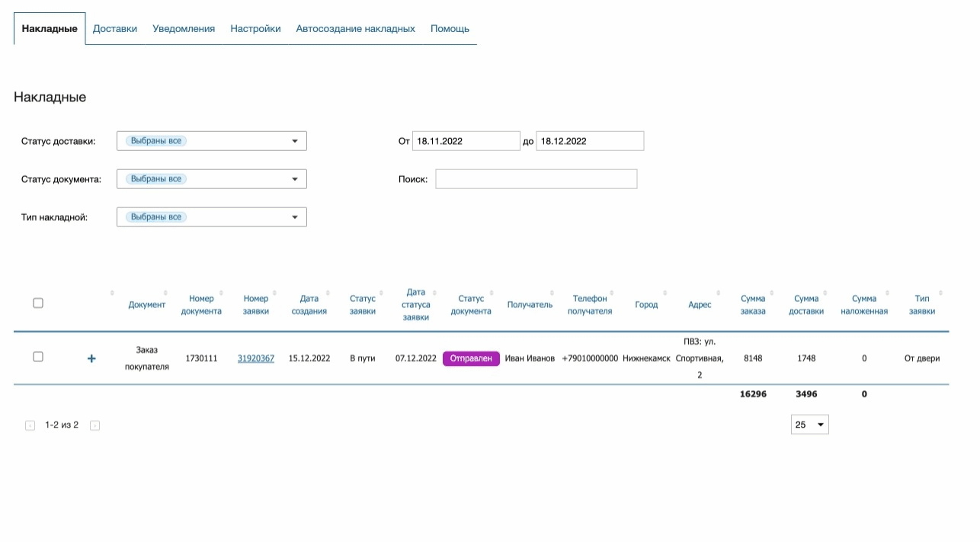Expand the Тип накладной dropdown

point(211,217)
